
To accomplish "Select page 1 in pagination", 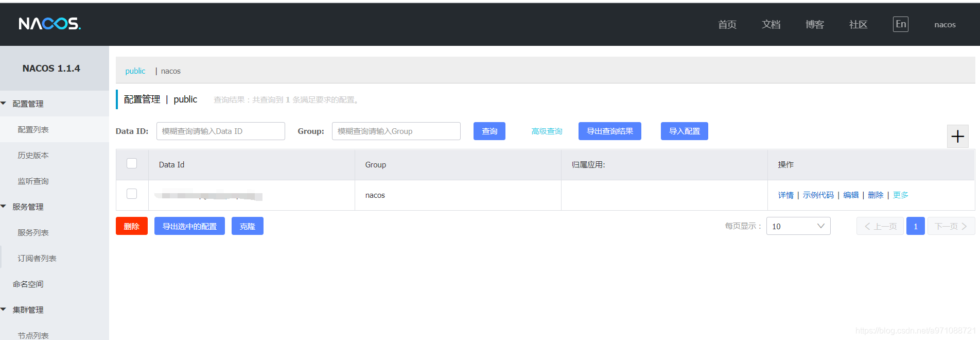I will point(915,226).
